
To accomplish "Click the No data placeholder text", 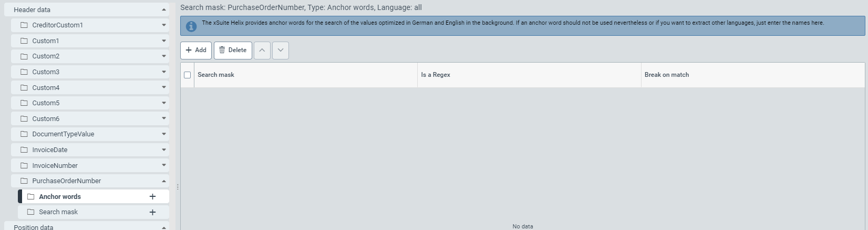I will tap(523, 226).
